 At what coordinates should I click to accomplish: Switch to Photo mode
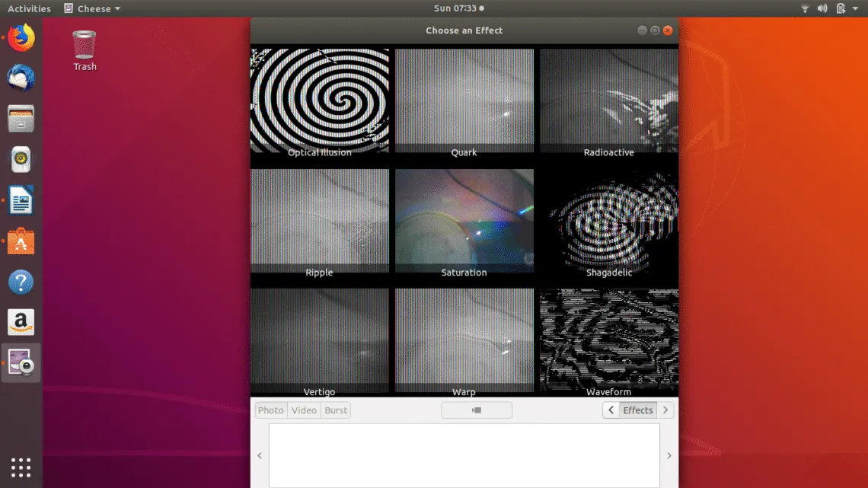[x=270, y=410]
